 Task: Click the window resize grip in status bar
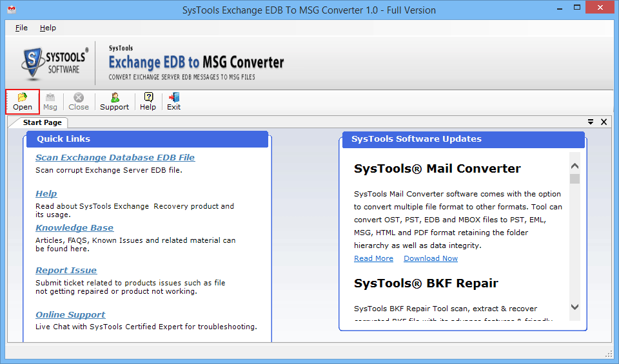[608, 353]
